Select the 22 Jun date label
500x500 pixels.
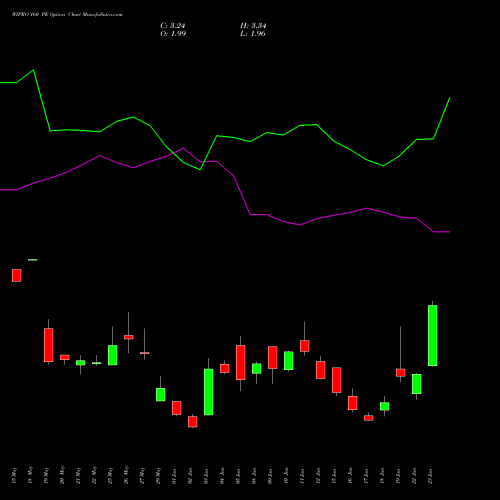pos(414,475)
